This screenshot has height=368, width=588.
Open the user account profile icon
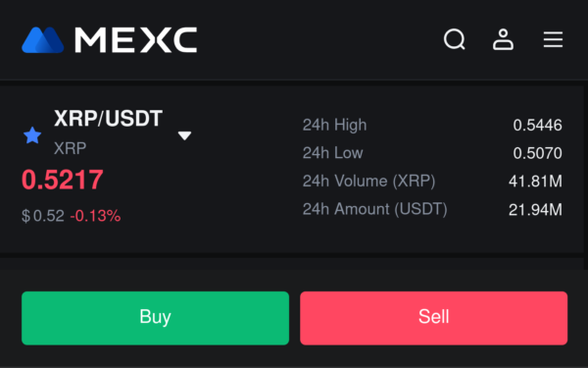coord(503,39)
